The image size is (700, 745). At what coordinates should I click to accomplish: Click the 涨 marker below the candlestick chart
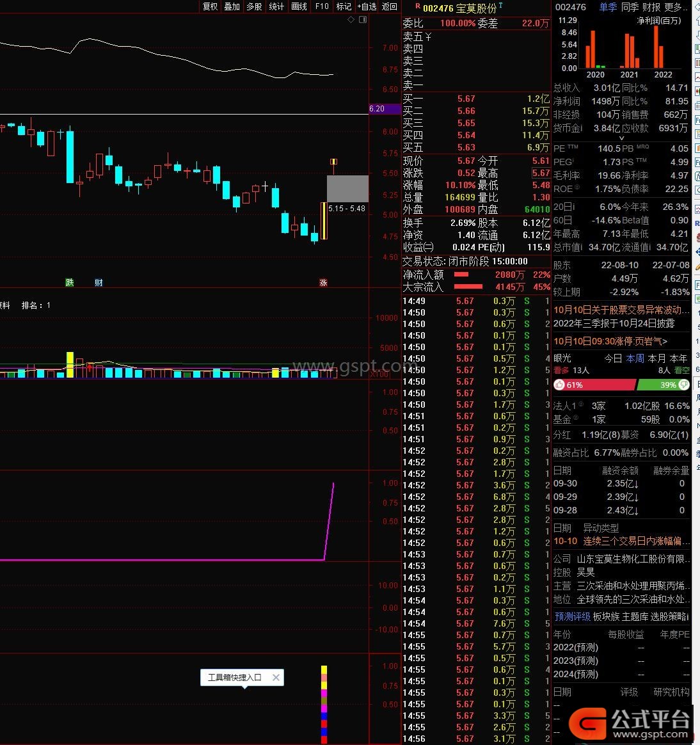(323, 283)
